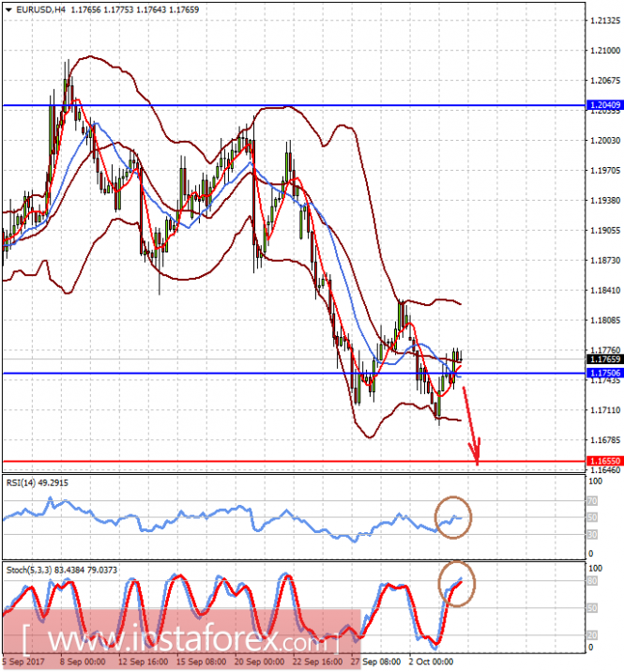Click the 20 Sep 00:00 time axis label
The image size is (624, 672).
[x=259, y=662]
